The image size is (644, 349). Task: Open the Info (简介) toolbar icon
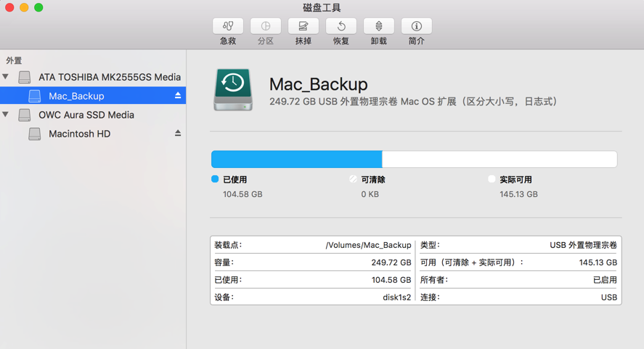[417, 26]
